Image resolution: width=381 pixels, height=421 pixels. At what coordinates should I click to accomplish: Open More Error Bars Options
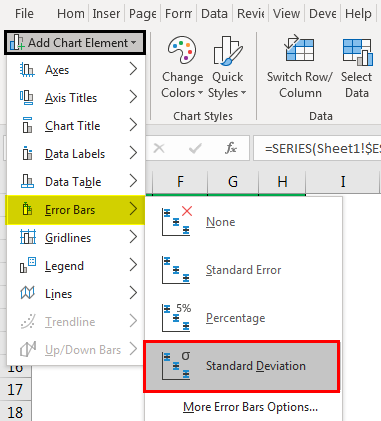click(250, 407)
